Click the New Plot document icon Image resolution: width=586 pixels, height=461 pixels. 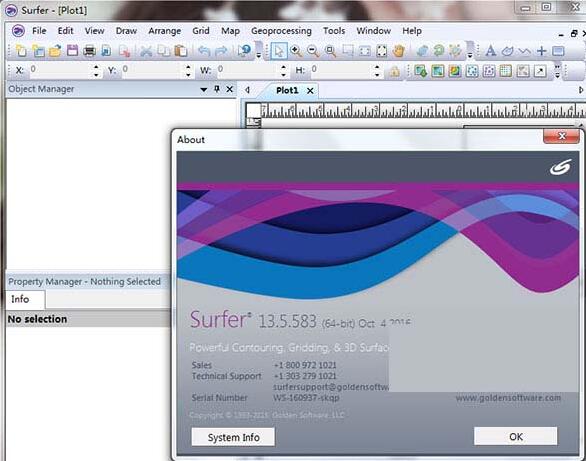coord(21,51)
